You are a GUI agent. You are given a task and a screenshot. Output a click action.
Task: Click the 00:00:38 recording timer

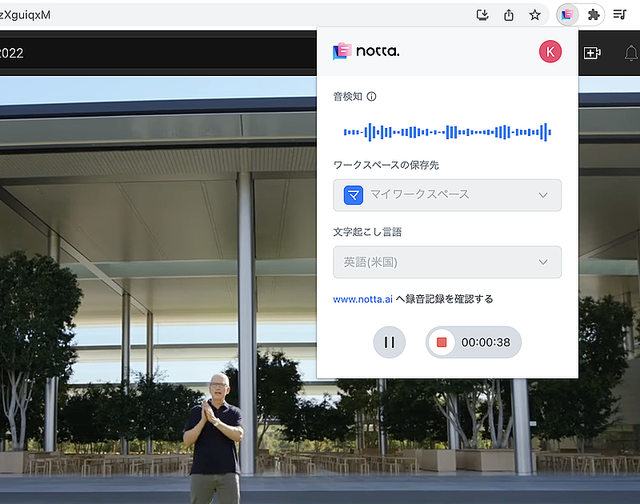point(486,342)
